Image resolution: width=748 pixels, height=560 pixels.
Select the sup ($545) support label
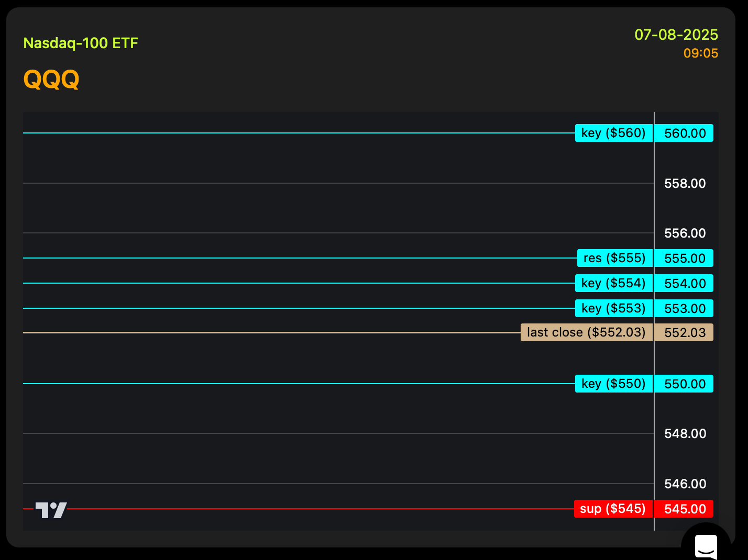(x=613, y=509)
